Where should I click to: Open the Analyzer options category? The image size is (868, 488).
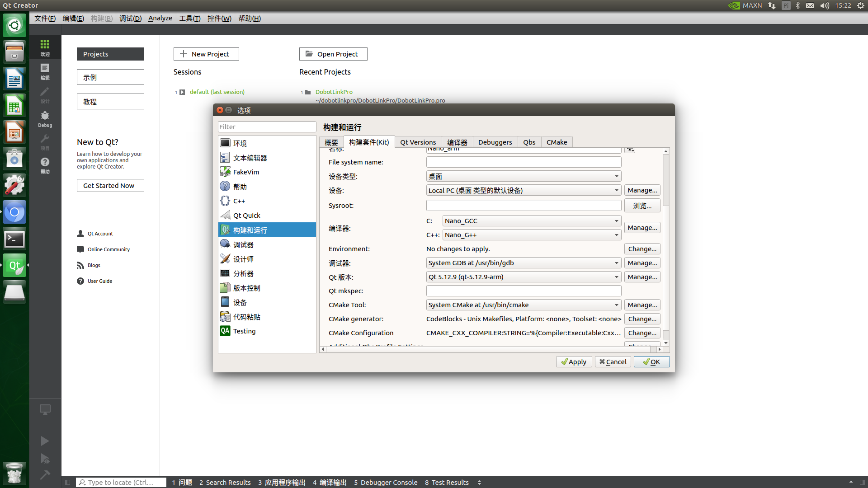267,273
